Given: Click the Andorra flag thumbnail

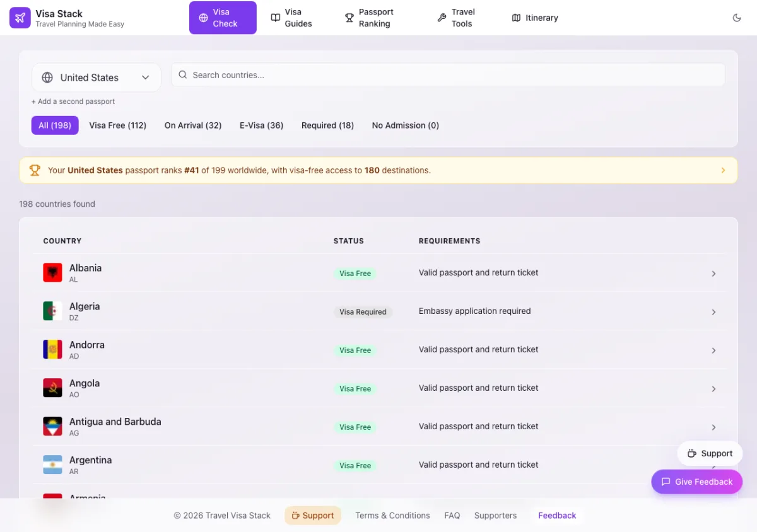Looking at the screenshot, I should pyautogui.click(x=52, y=350).
